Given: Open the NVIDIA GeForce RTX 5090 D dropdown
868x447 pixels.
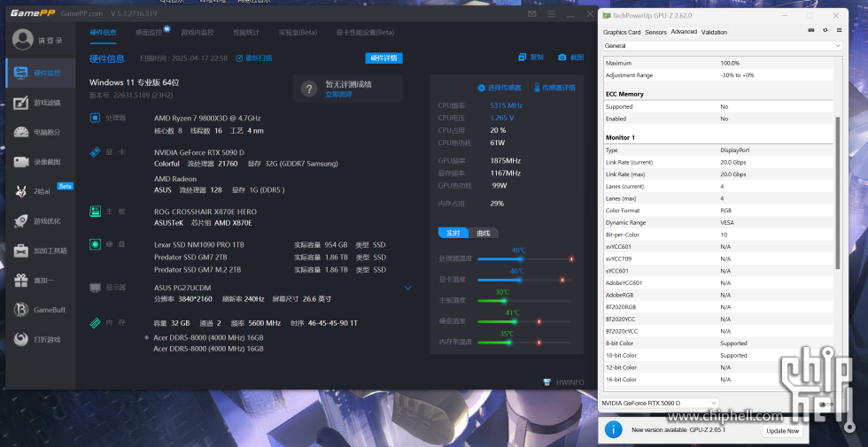Looking at the screenshot, I should 659,403.
